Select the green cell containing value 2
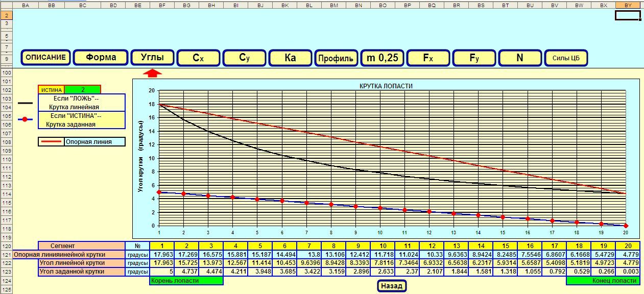Screen dimensions: 644x294 tap(83, 90)
